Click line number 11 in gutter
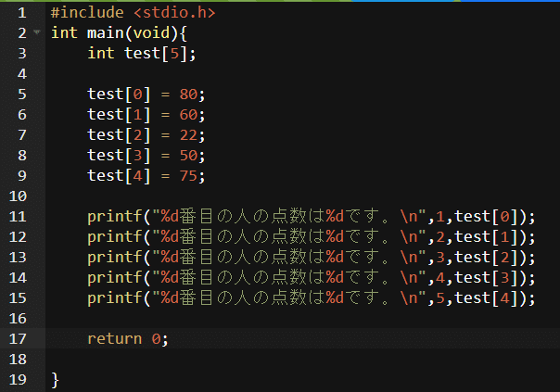 point(18,217)
